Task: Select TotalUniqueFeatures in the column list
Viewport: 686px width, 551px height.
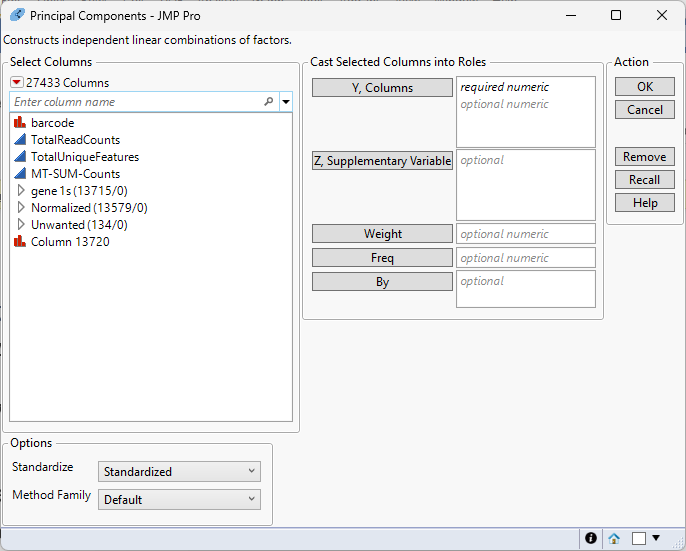Action: 85,157
